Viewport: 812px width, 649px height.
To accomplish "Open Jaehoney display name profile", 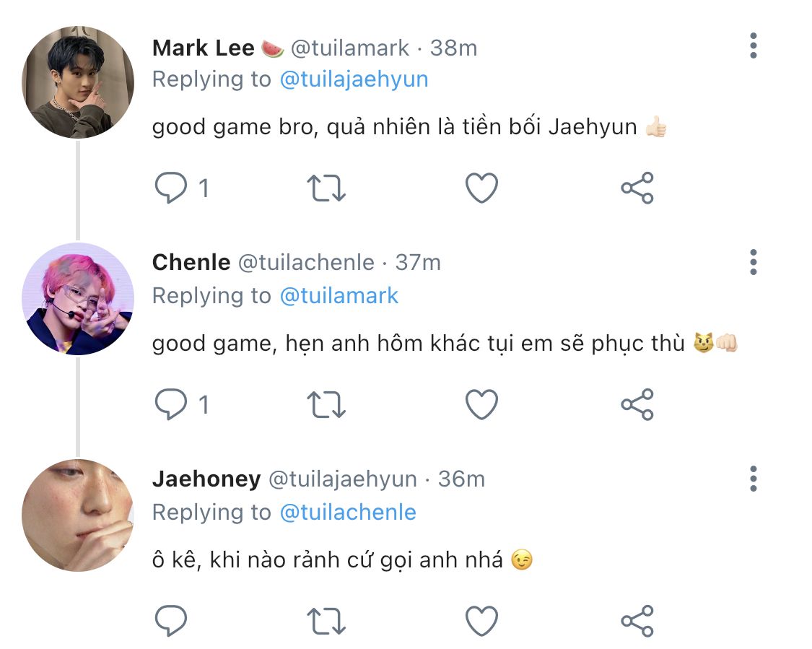I will pyautogui.click(x=206, y=479).
